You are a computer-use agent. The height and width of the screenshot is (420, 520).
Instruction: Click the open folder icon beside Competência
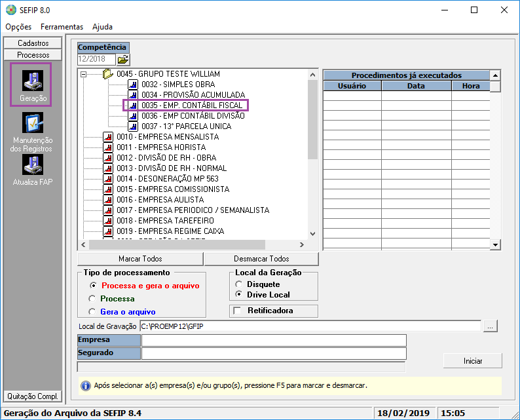[x=123, y=60]
